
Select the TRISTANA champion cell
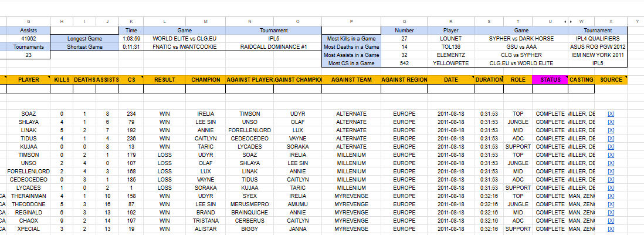tap(205, 220)
